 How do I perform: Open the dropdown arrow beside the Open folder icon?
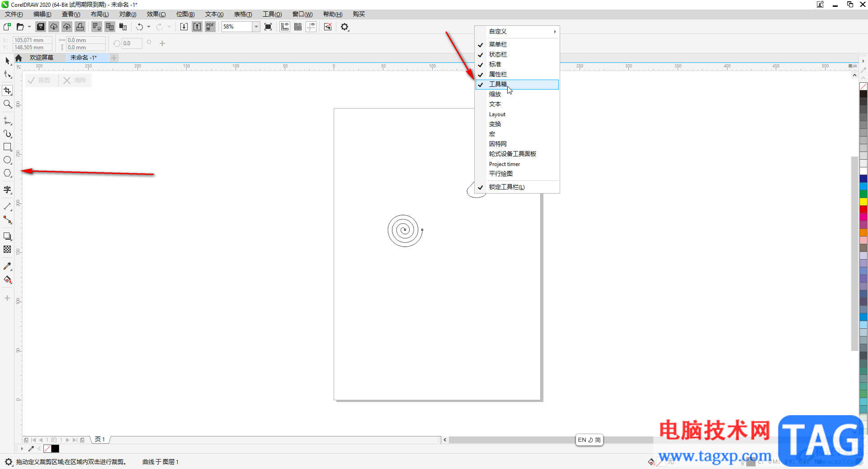[x=29, y=27]
